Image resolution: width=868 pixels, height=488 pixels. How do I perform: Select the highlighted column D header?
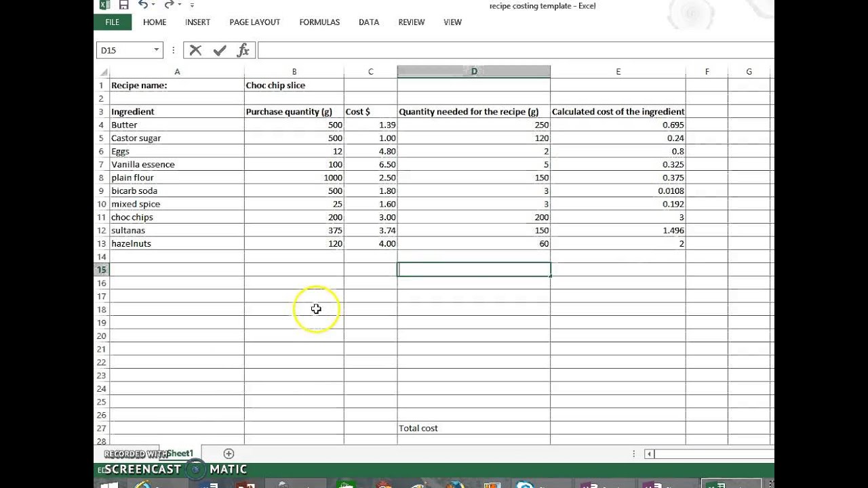474,72
